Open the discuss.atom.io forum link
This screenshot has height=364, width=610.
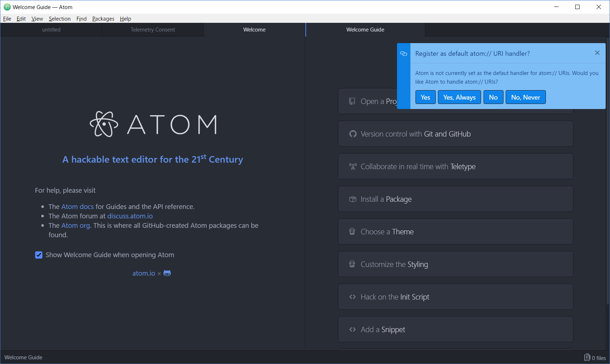click(129, 216)
